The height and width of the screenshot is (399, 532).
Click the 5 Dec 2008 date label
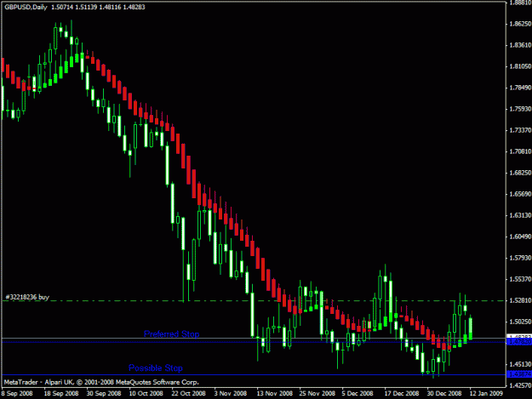(x=358, y=394)
